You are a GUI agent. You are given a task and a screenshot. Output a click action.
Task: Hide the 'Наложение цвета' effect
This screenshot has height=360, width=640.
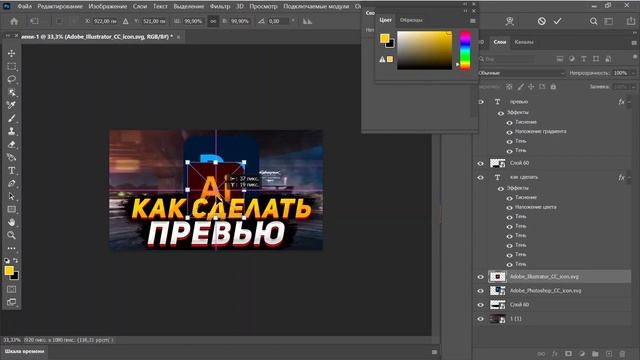coord(509,207)
